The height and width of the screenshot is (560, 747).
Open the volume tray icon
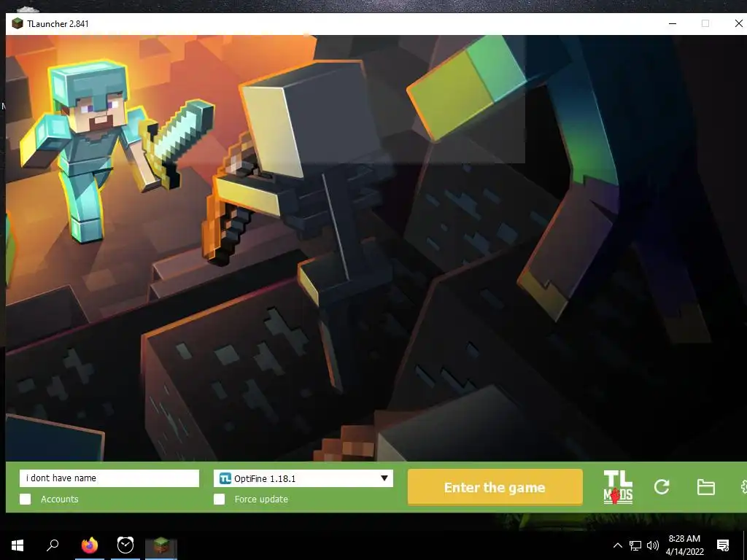coord(653,545)
